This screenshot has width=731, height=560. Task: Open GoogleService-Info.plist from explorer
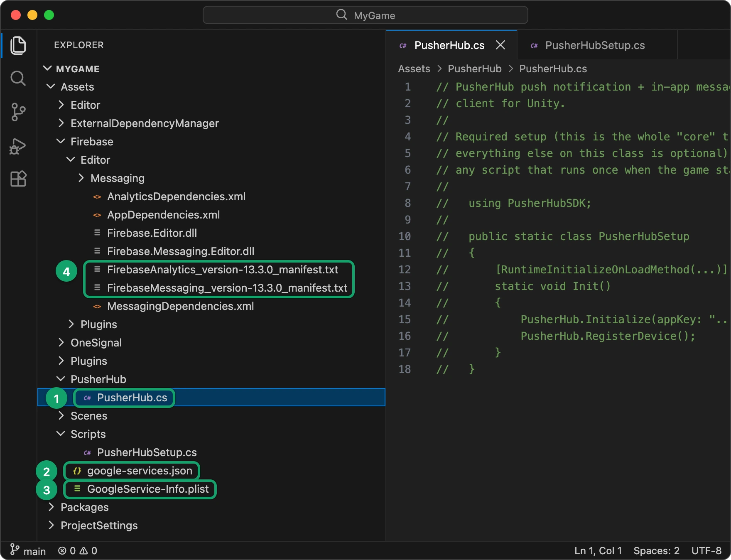[211, 489]
